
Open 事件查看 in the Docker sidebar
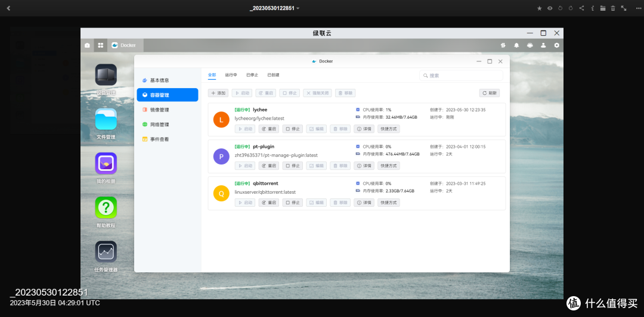pyautogui.click(x=168, y=139)
